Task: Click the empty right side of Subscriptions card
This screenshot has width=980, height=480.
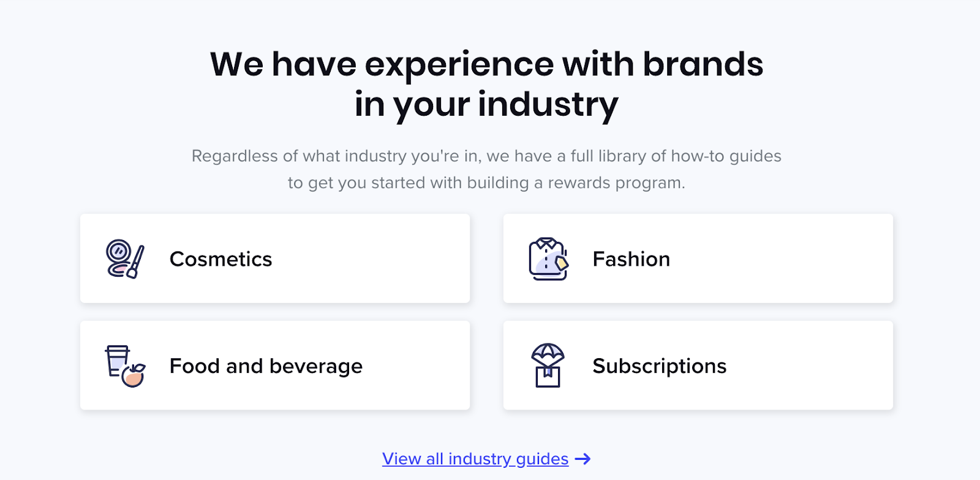Action: (815, 366)
